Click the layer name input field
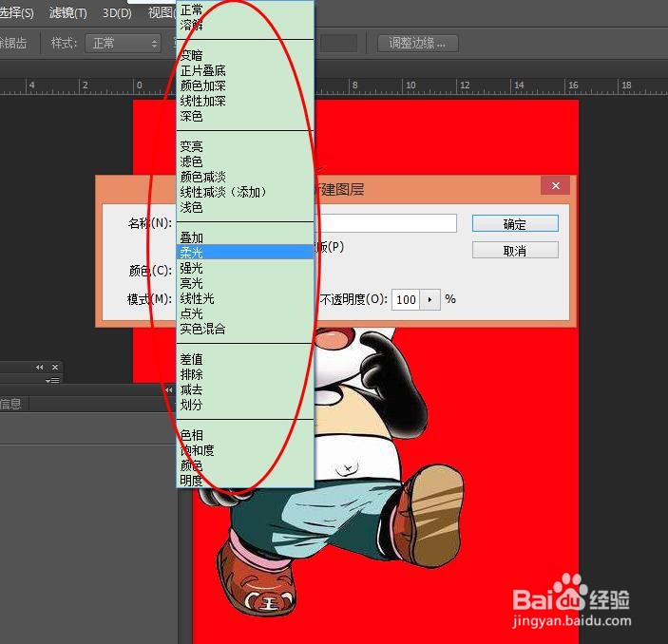 pyautogui.click(x=385, y=223)
